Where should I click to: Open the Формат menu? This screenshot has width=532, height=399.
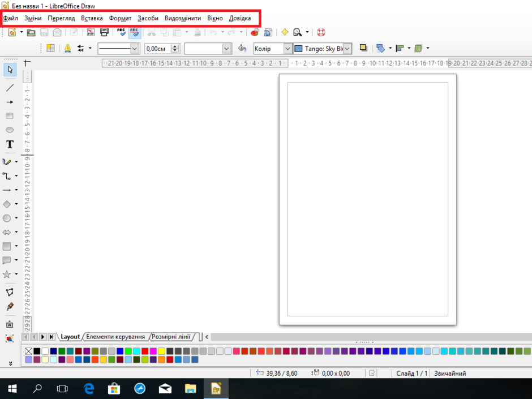120,18
